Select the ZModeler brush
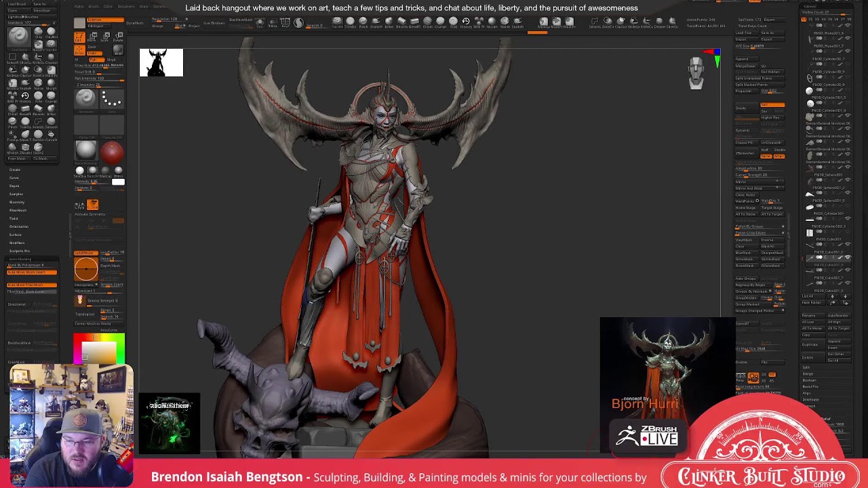868x488 pixels. (25, 148)
